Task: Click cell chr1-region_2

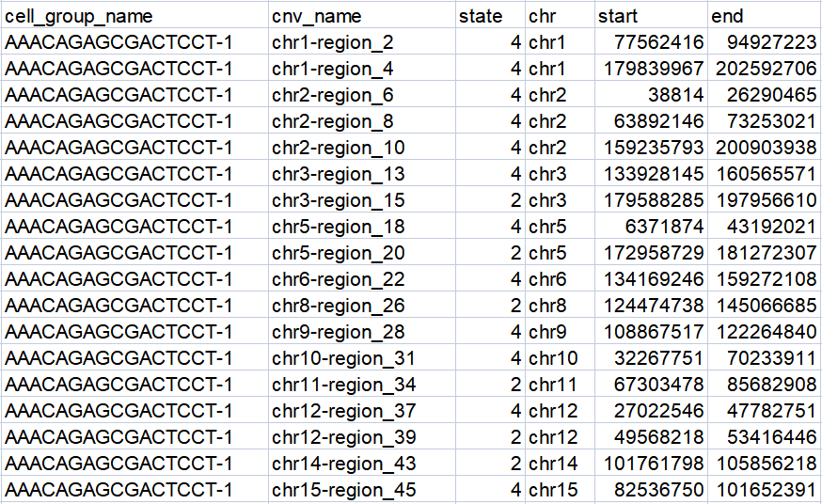Action: pyautogui.click(x=362, y=41)
